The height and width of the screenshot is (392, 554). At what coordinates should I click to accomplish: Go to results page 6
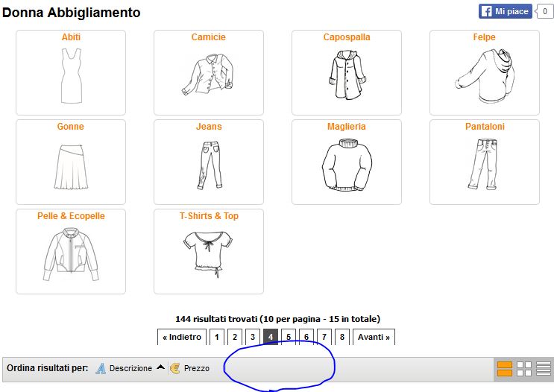(306, 337)
